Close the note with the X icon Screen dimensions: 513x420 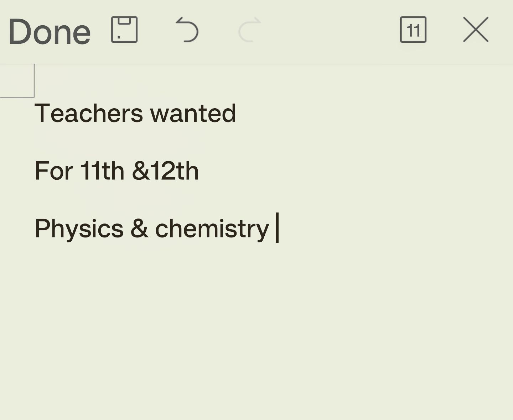point(476,30)
